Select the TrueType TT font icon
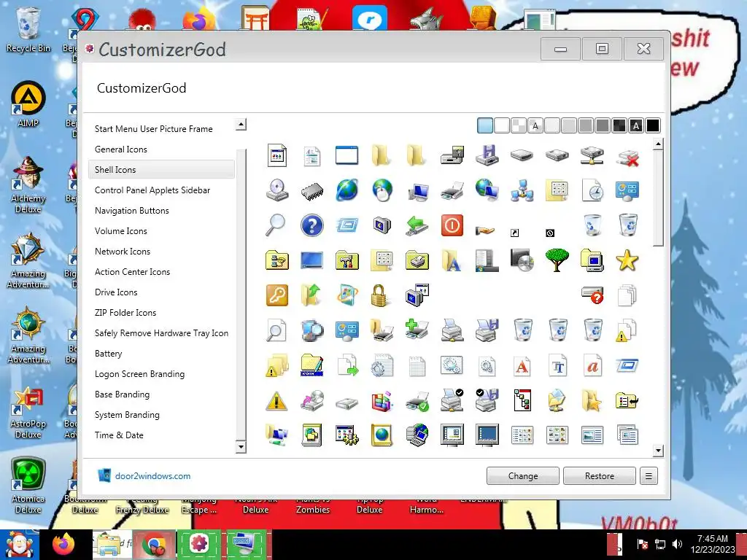 557,366
